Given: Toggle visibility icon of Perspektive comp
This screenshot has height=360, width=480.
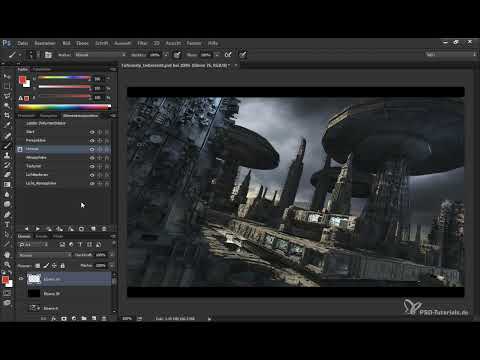Looking at the screenshot, I should 92,141.
